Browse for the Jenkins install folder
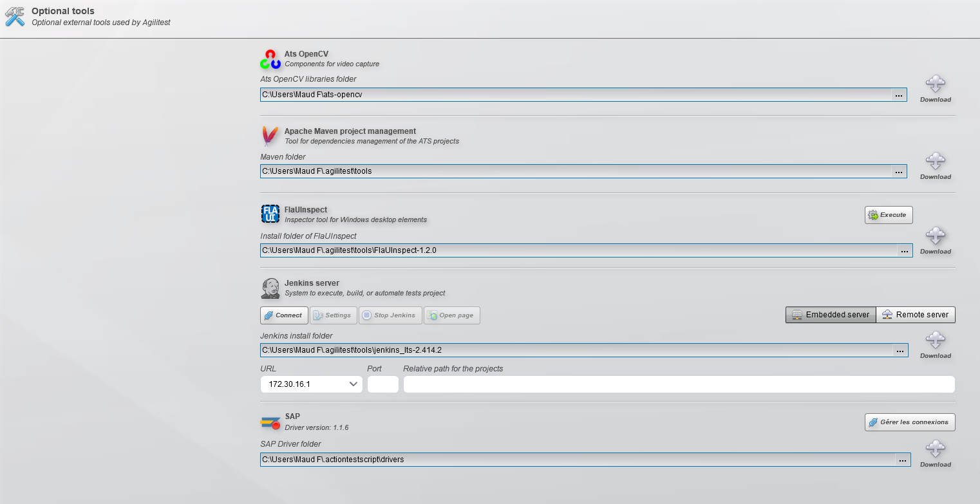 [900, 351]
